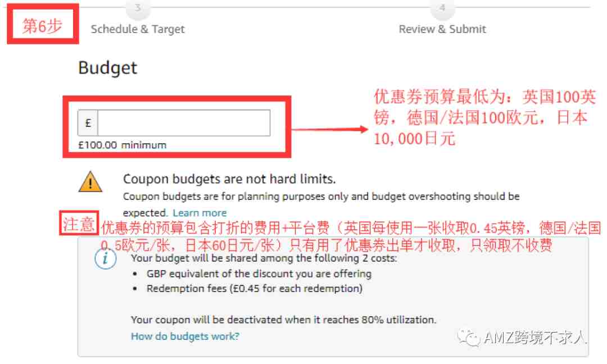Image resolution: width=607 pixels, height=364 pixels.
Task: Click the WeChat logo watermark icon
Action: (x=469, y=338)
